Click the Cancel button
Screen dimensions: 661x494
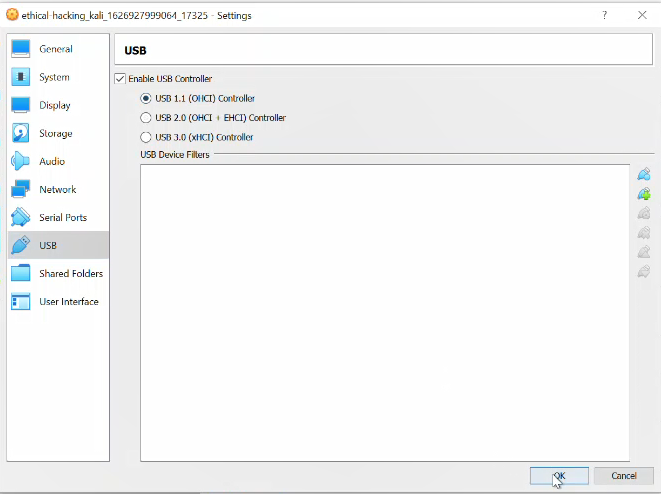623,476
